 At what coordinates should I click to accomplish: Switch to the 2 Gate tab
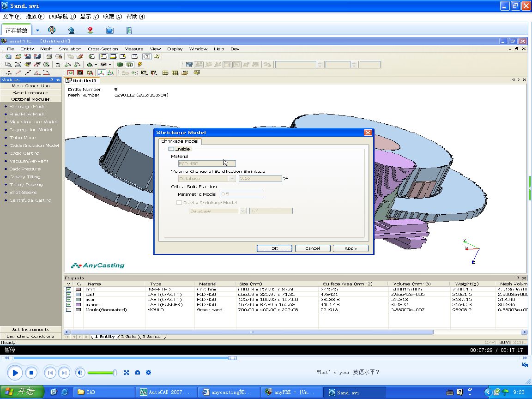[128, 337]
